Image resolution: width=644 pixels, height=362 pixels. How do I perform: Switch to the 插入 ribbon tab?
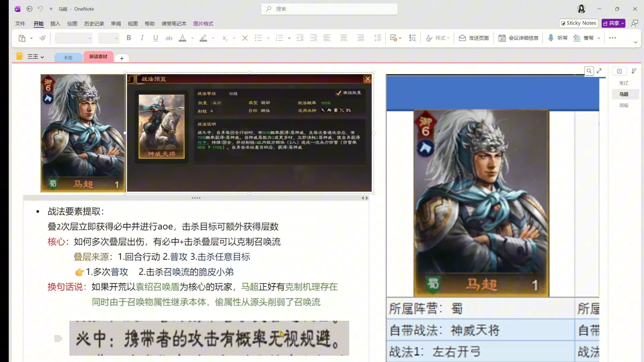tap(55, 23)
